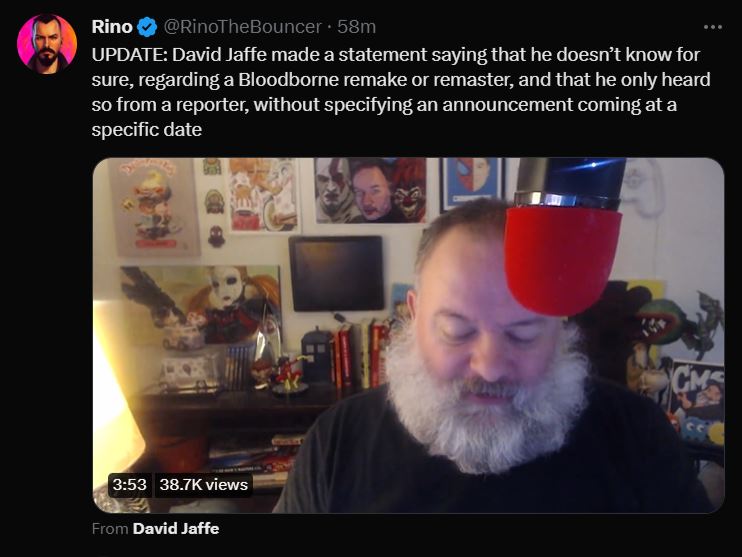742x557 pixels.
Task: Click the word Bloodborne in the post text
Action: point(288,80)
